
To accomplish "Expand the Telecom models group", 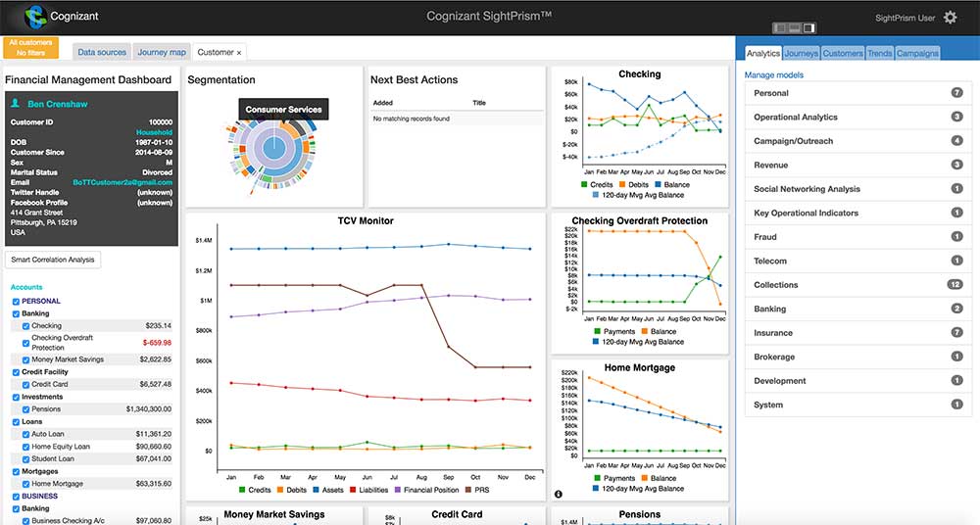I will (x=857, y=261).
